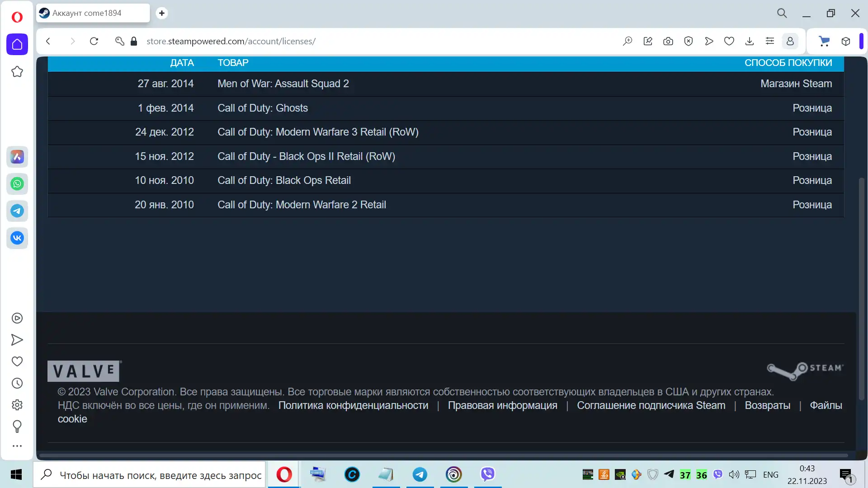The width and height of the screenshot is (868, 488).
Task: Reload the Steam licenses page
Action: [x=94, y=41]
